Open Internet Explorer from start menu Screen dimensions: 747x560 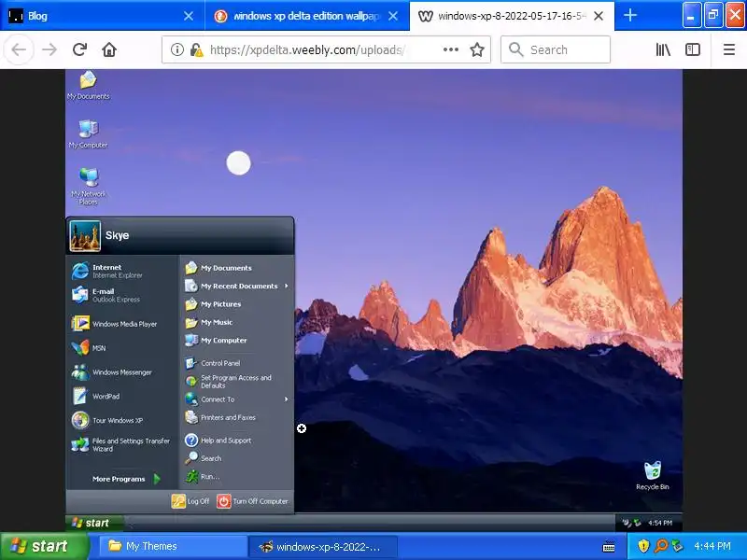(124, 271)
